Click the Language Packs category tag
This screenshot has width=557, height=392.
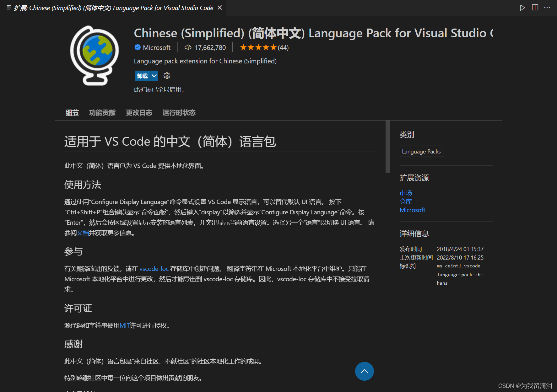[x=421, y=152]
